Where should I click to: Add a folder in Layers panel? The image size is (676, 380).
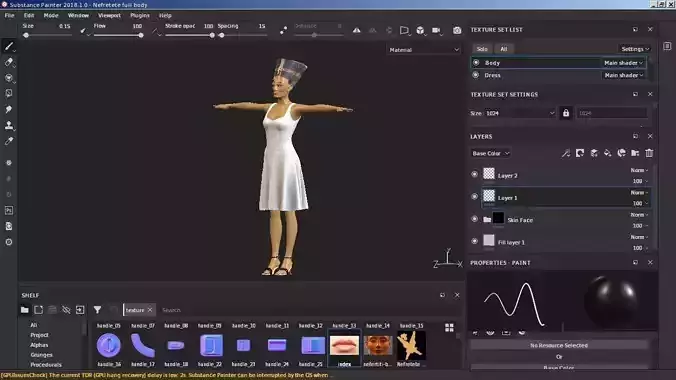click(635, 153)
